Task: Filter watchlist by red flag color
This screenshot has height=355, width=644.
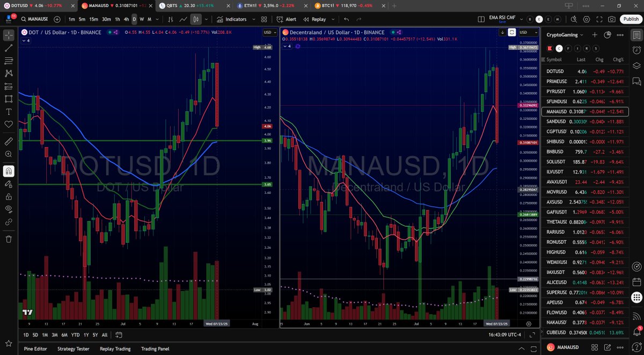Action: [x=550, y=48]
